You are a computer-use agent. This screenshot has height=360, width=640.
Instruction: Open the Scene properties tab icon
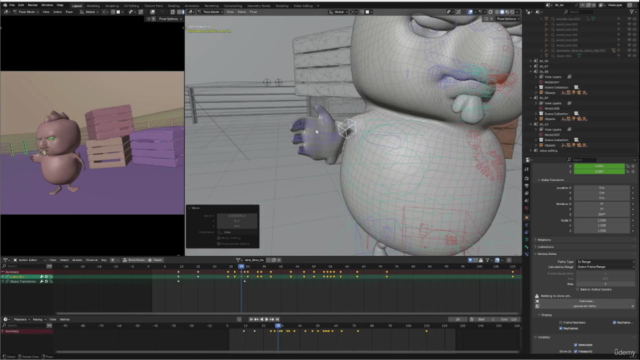coord(527,200)
